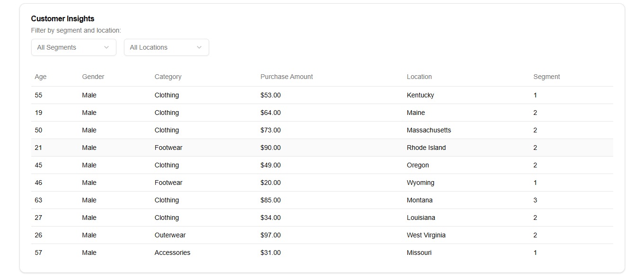Select the Segment column header

547,77
